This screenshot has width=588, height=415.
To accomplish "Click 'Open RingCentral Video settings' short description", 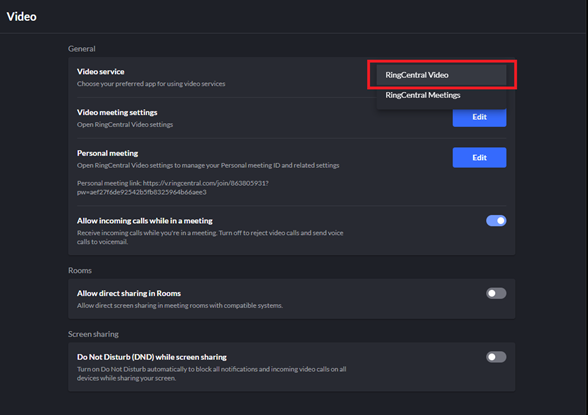I will (125, 124).
